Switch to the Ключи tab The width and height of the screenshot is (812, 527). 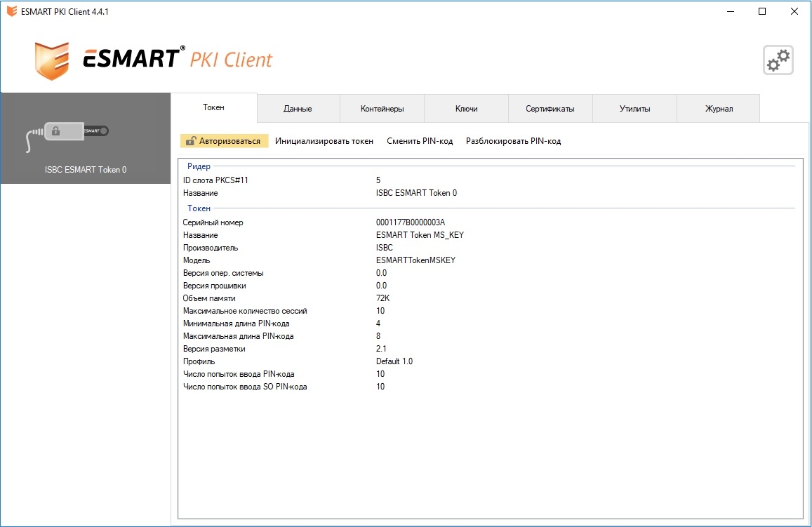[467, 109]
